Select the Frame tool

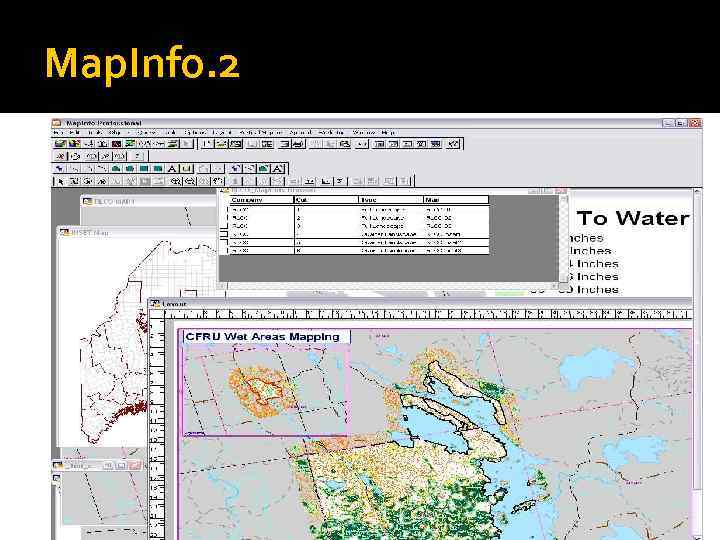click(x=186, y=169)
